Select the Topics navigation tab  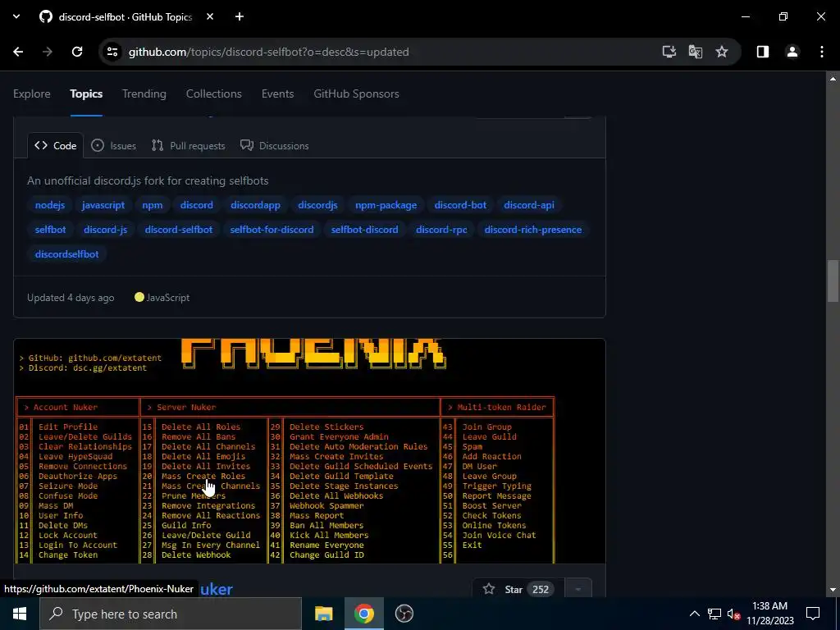(x=86, y=94)
